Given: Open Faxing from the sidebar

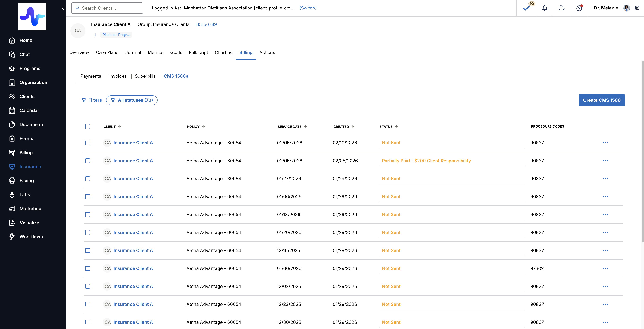Looking at the screenshot, I should (26, 180).
